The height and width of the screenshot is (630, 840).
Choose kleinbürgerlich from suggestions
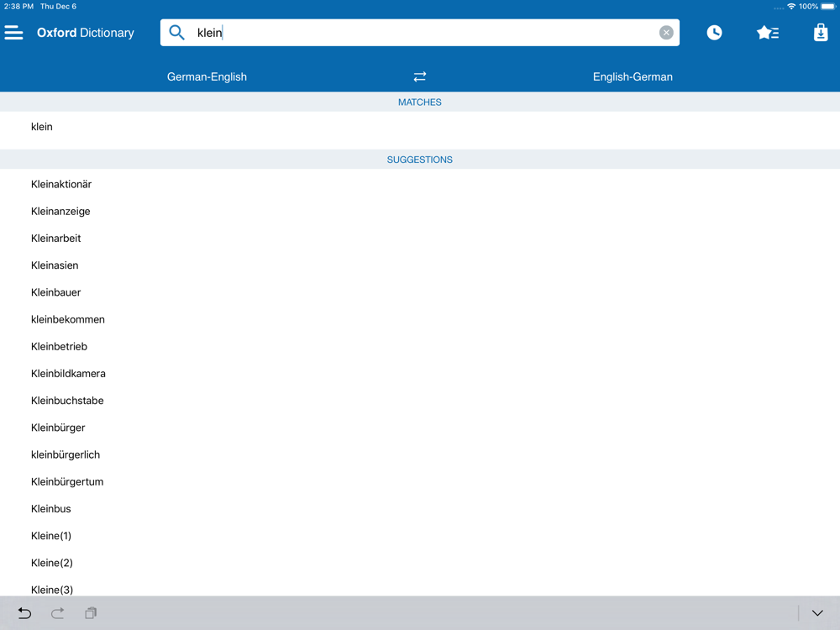[420, 454]
